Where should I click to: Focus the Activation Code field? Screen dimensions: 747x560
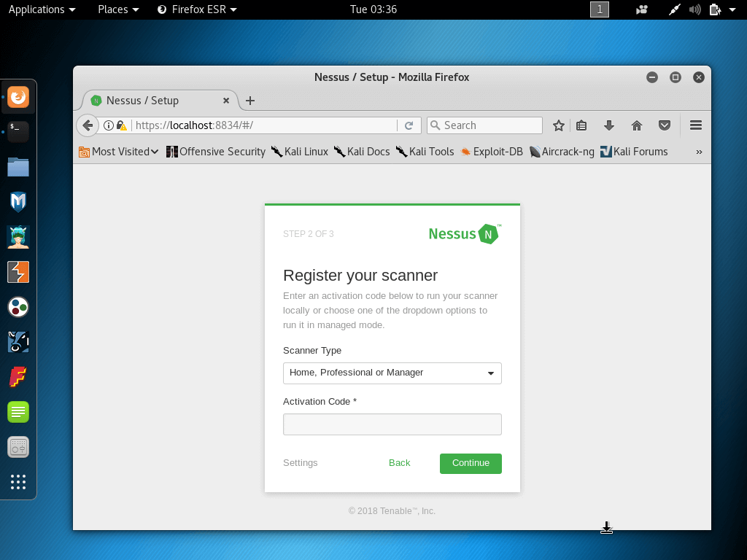[x=392, y=424]
